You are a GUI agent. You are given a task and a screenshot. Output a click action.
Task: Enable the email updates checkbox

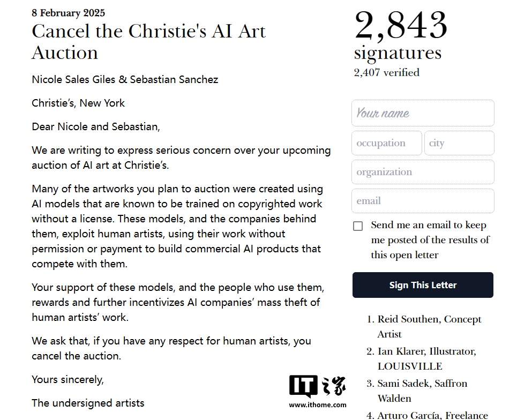358,226
